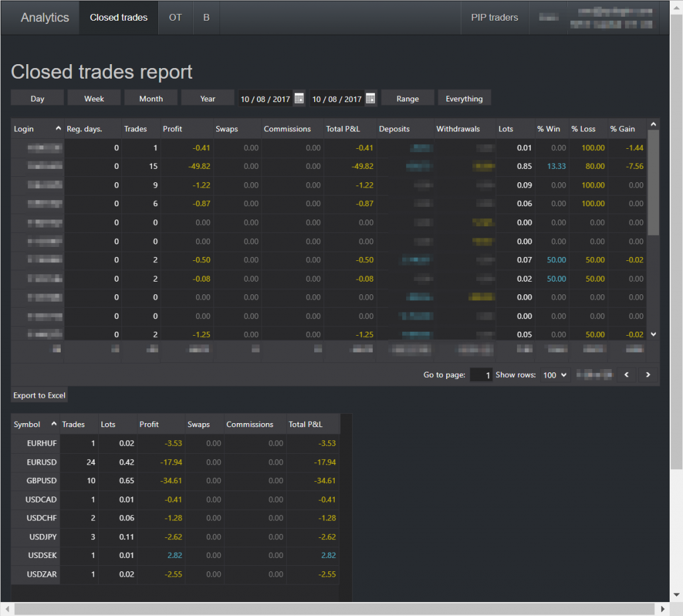The width and height of the screenshot is (683, 616).
Task: Open the OT tab
Action: point(175,17)
